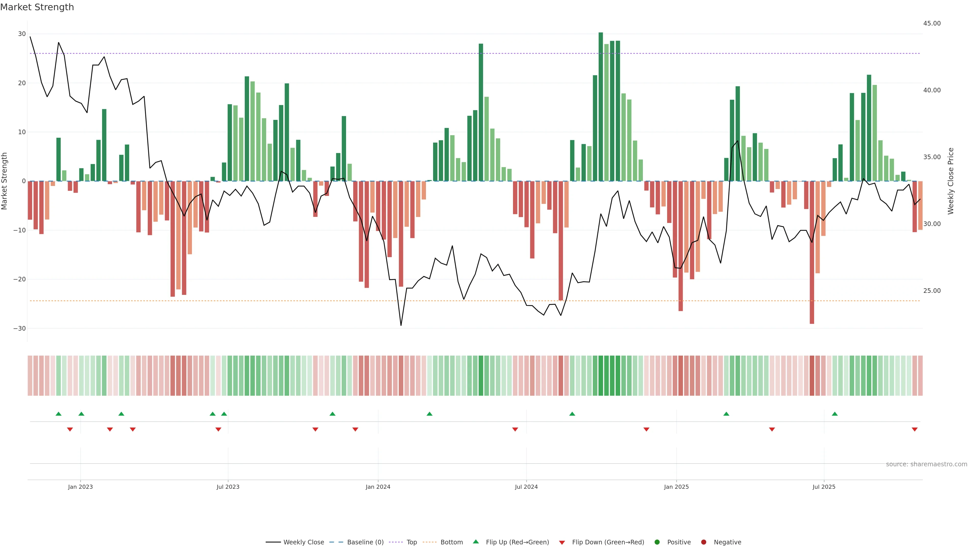Click the last red flip-down triangle marker
This screenshot has width=980, height=551.
915,429
